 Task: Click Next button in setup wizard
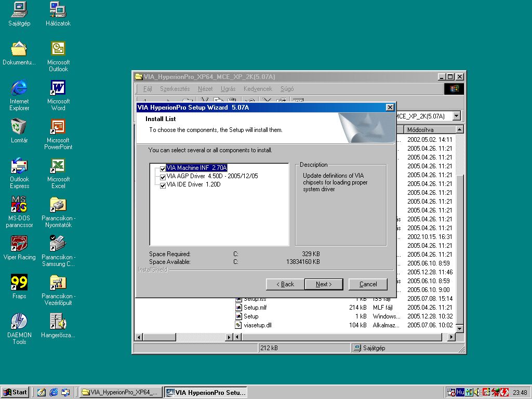pos(324,284)
